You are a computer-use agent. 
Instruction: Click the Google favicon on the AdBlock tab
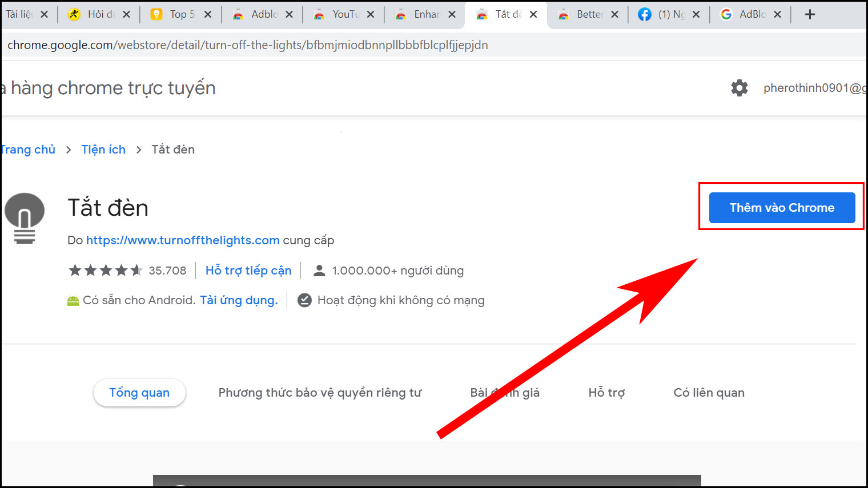[726, 15]
